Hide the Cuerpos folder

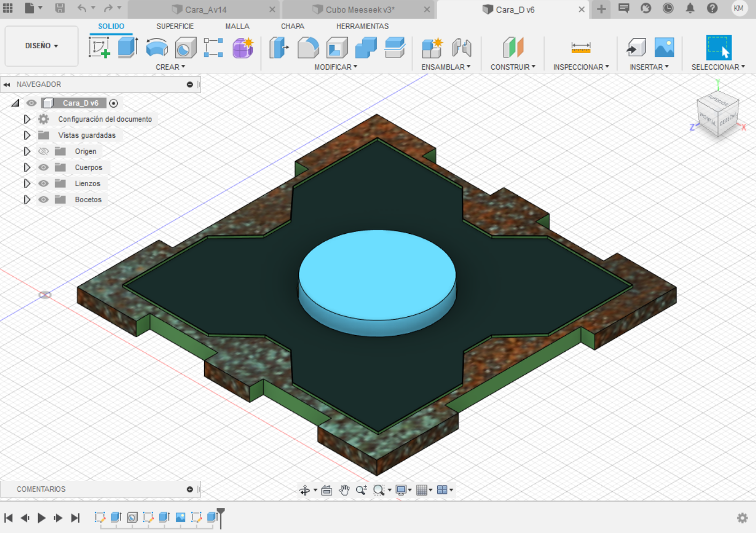pos(43,167)
